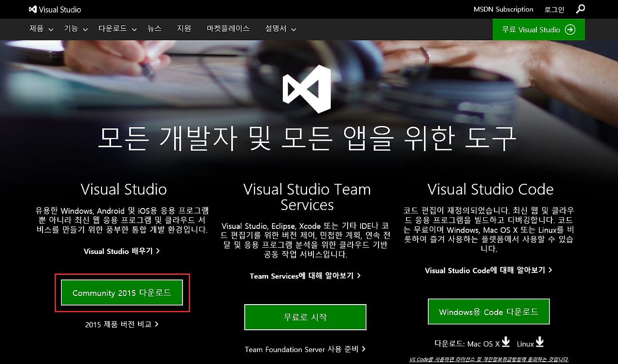Click the Visual Studio logo in header

(x=55, y=9)
